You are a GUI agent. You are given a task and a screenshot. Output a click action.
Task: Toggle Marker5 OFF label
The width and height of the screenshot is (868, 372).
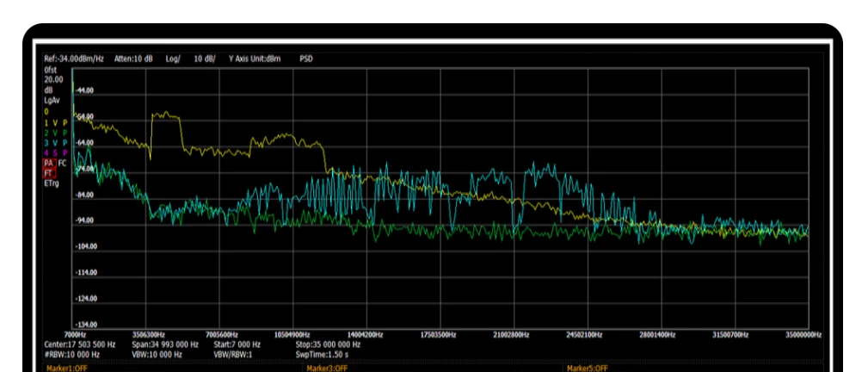[587, 368]
